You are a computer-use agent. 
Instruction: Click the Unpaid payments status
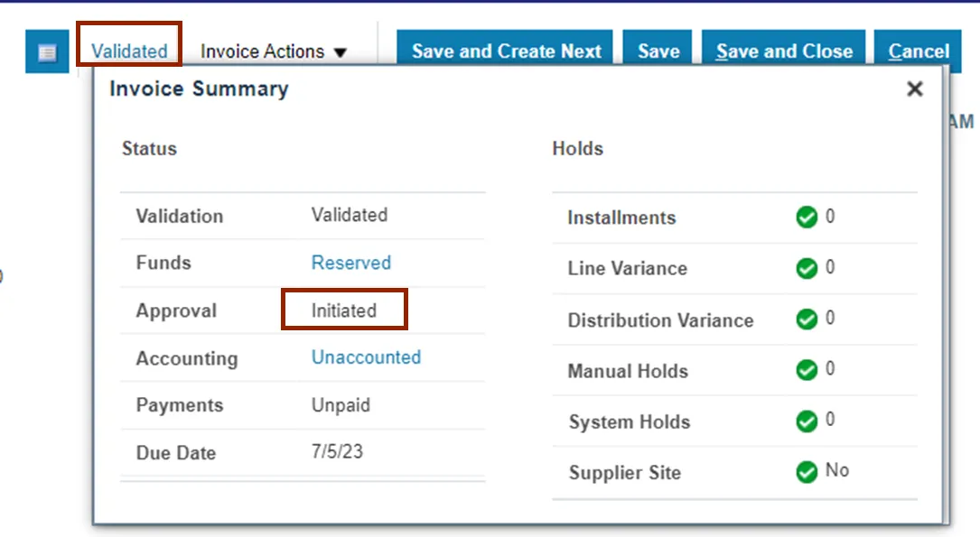341,405
